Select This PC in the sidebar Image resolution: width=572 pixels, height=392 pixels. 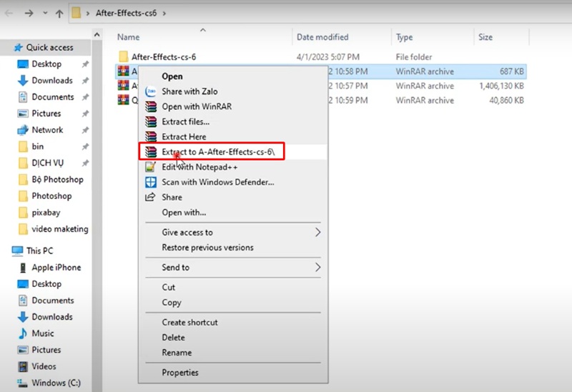(40, 251)
